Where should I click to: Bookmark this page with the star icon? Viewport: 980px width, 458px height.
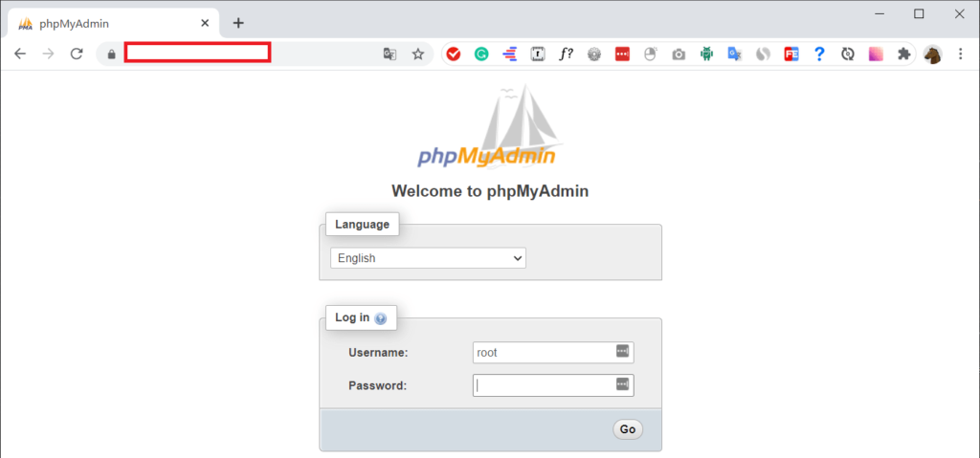418,55
